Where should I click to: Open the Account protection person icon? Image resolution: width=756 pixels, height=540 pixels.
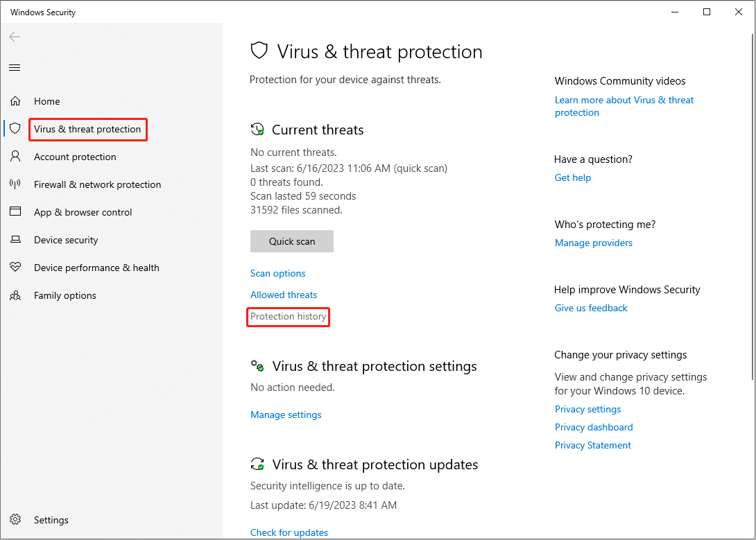15,156
